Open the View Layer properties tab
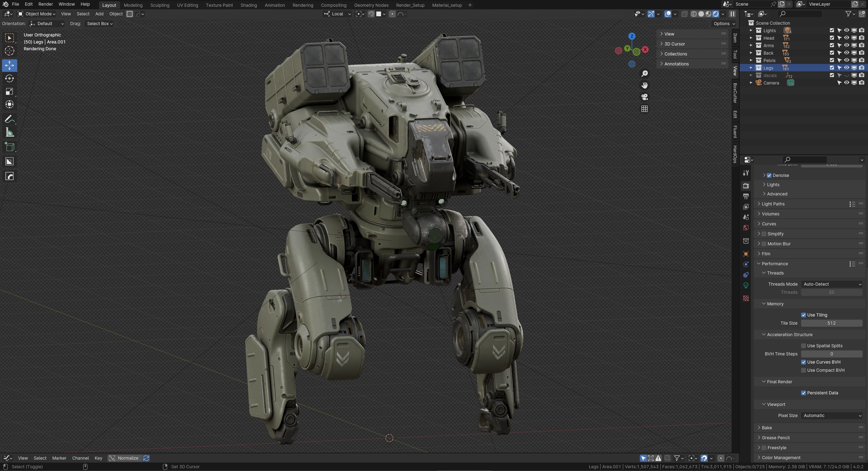Screen dimensions: 868x471 [x=746, y=207]
